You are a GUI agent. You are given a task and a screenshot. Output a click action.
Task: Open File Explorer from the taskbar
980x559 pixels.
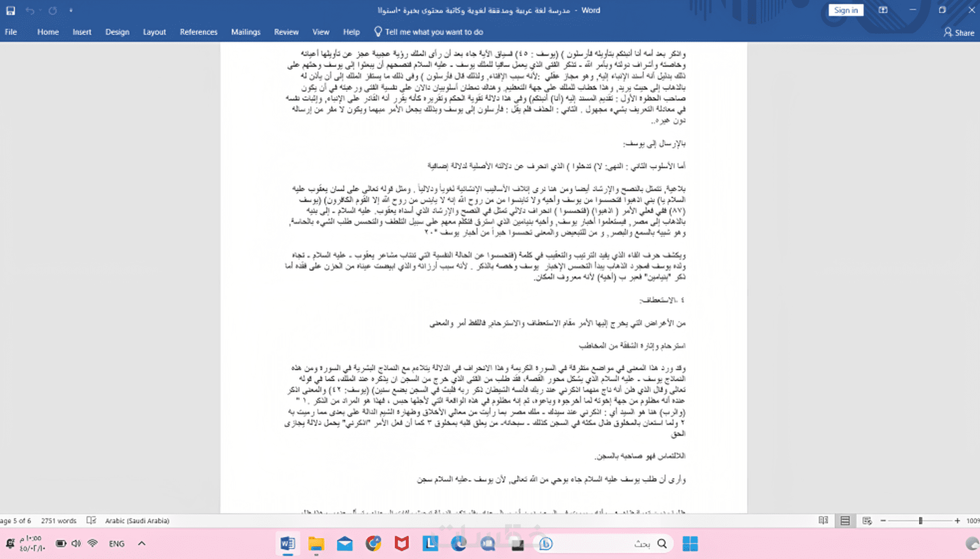tap(316, 543)
